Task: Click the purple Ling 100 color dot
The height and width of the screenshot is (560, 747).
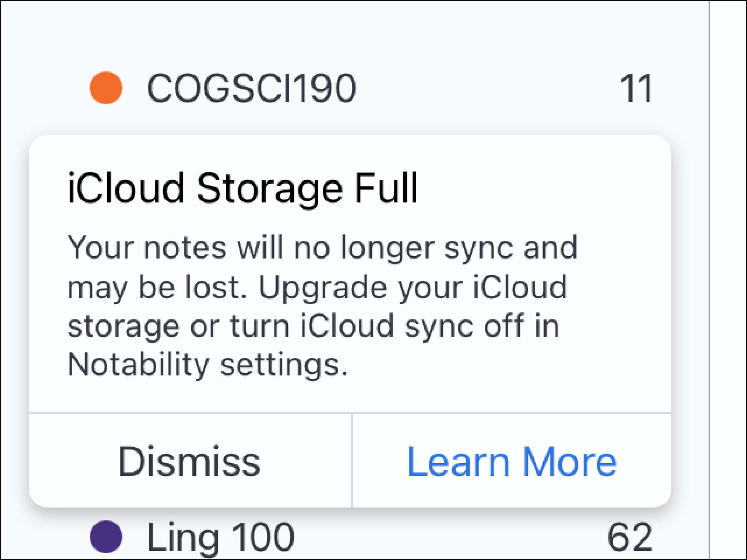Action: [106, 537]
